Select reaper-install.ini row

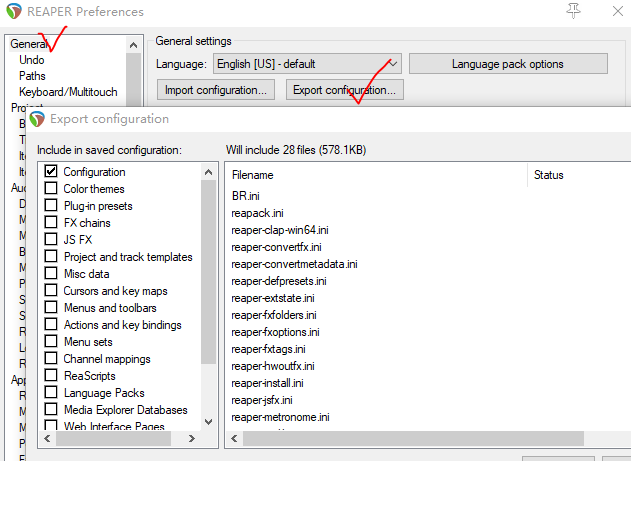(x=268, y=383)
